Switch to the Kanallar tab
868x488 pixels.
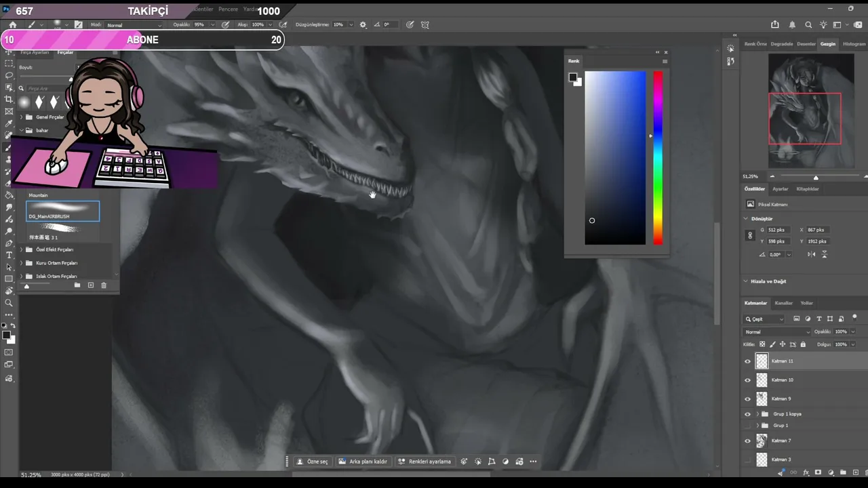[x=783, y=303]
